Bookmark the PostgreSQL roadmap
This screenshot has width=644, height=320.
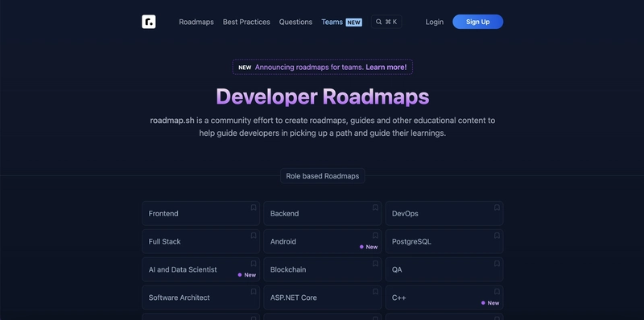(497, 236)
